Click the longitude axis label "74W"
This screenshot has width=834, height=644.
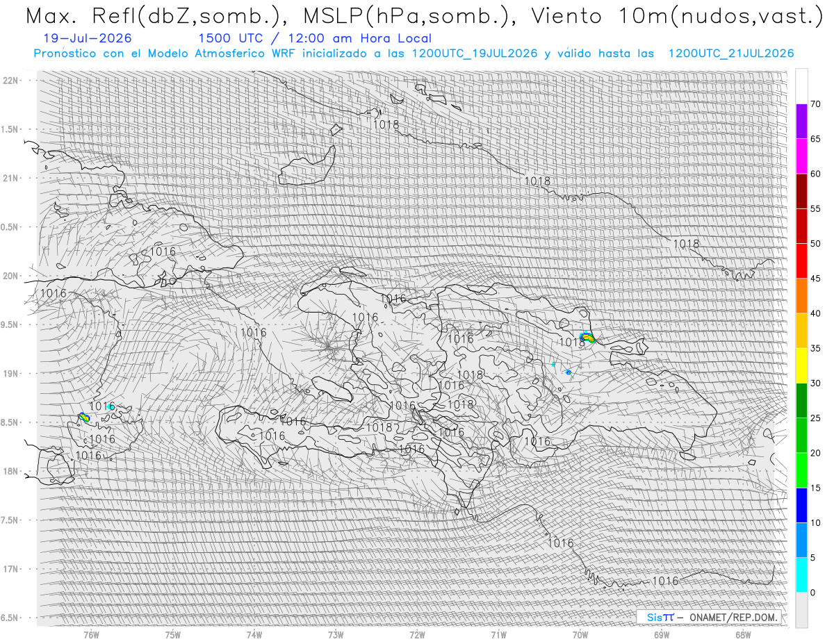(x=254, y=634)
